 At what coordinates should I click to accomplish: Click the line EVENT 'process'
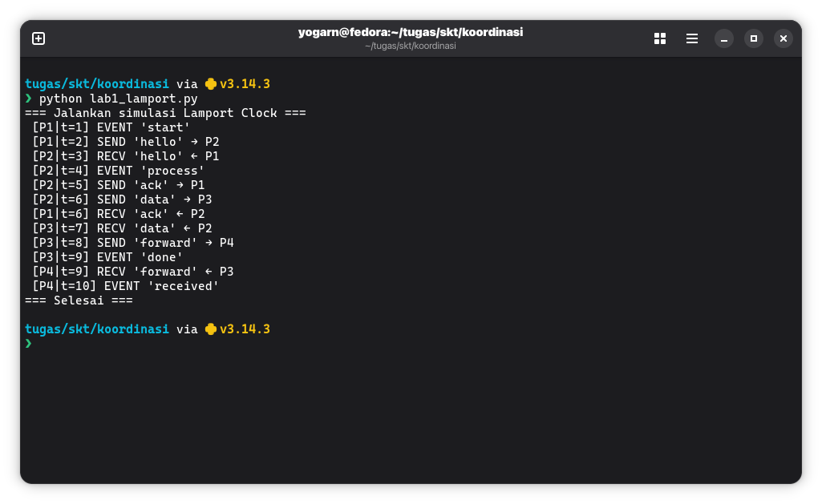[119, 171]
